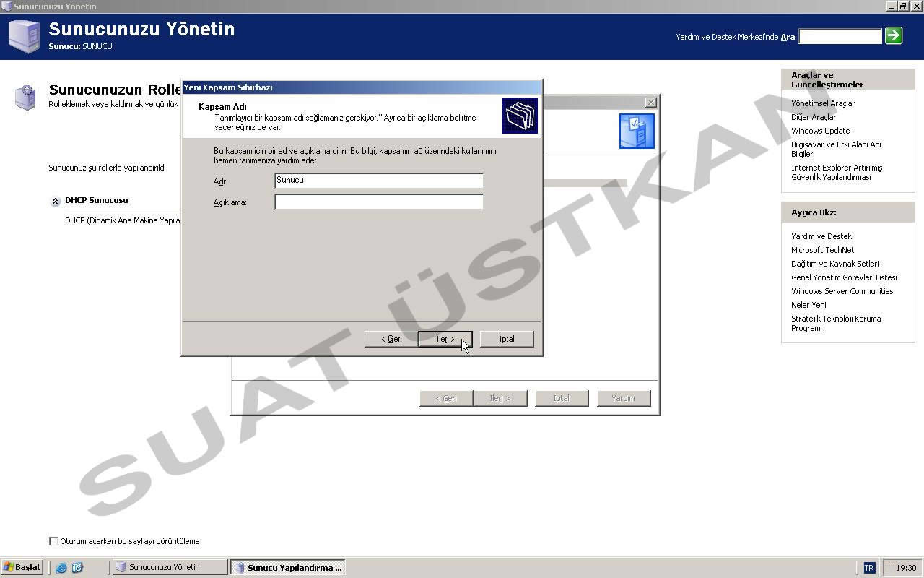Click the Adı name input field

click(x=379, y=181)
